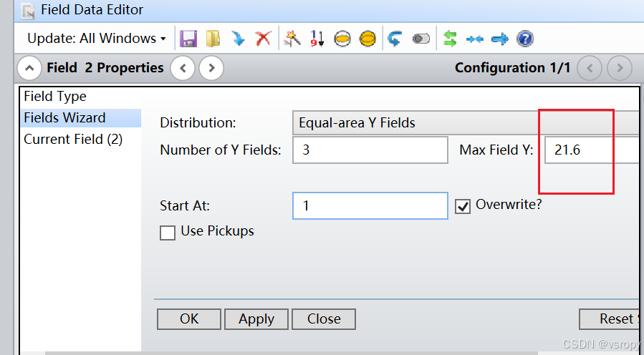
Task: Enable the Use Pickups checkbox
Action: pyautogui.click(x=168, y=233)
